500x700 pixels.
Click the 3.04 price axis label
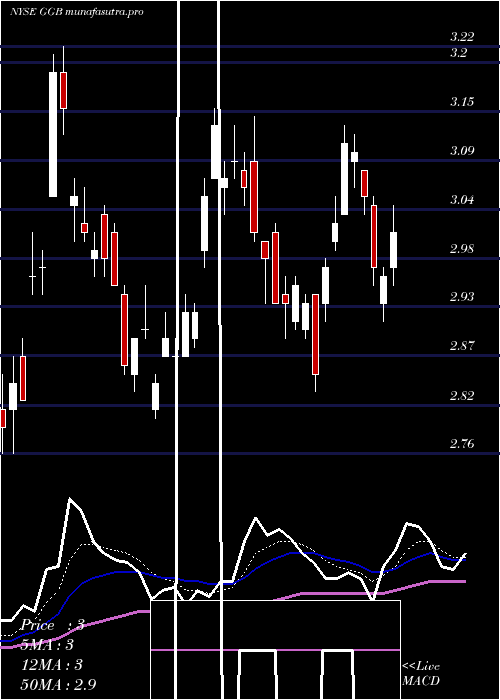pos(462,200)
